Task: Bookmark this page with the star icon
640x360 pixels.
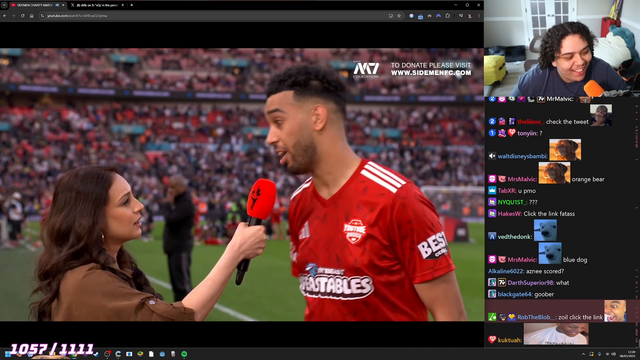Action: 399,16
